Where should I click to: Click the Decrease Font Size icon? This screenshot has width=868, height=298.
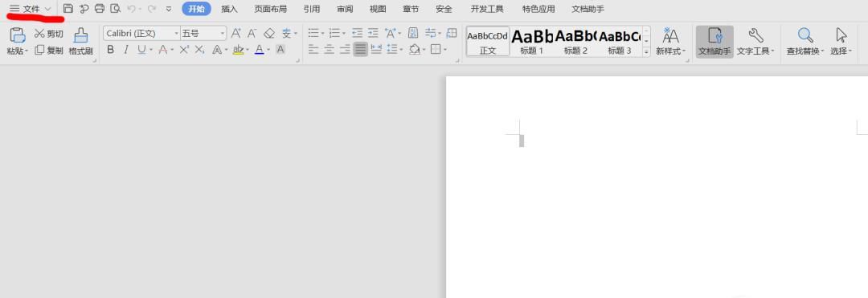click(x=252, y=33)
